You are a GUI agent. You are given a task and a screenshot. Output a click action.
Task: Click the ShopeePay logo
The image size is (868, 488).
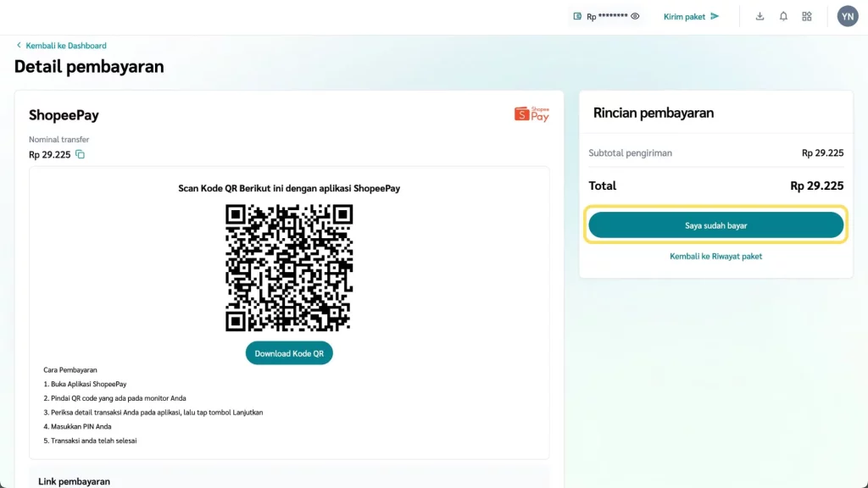(x=531, y=114)
